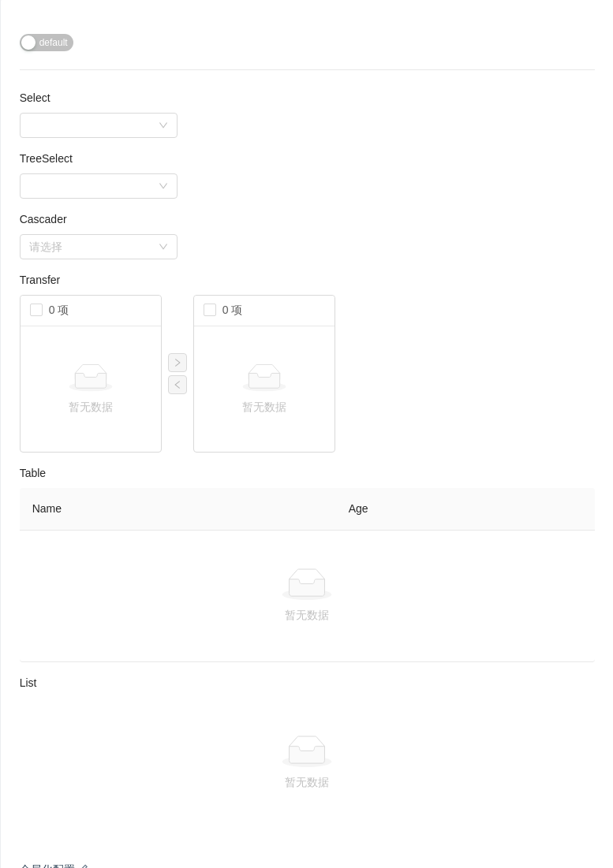Open the Select dropdown
The image size is (613, 868).
[x=87, y=125]
